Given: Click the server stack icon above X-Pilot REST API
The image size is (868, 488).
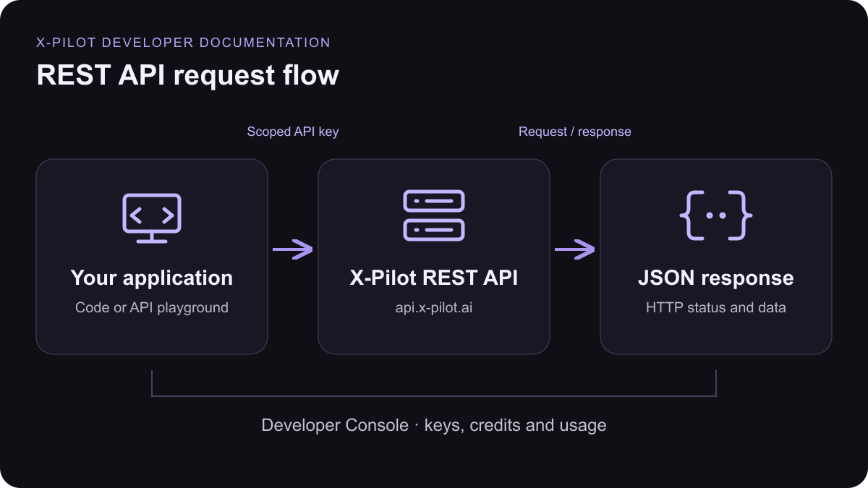Looking at the screenshot, I should click(434, 215).
